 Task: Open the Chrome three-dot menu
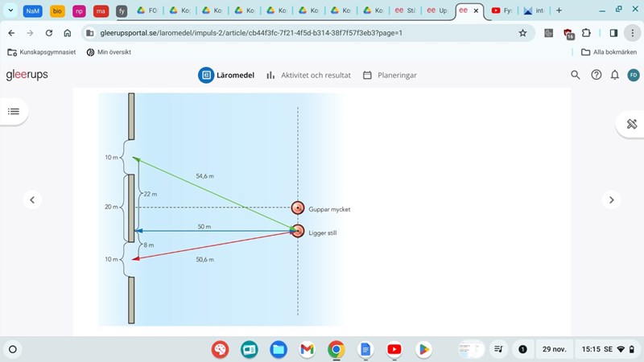tap(632, 33)
